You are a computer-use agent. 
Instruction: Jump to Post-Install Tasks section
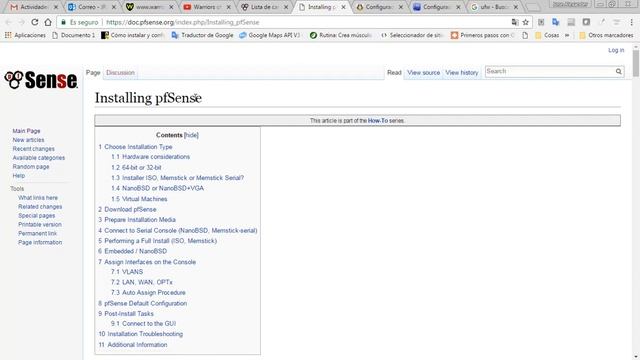pos(126,314)
